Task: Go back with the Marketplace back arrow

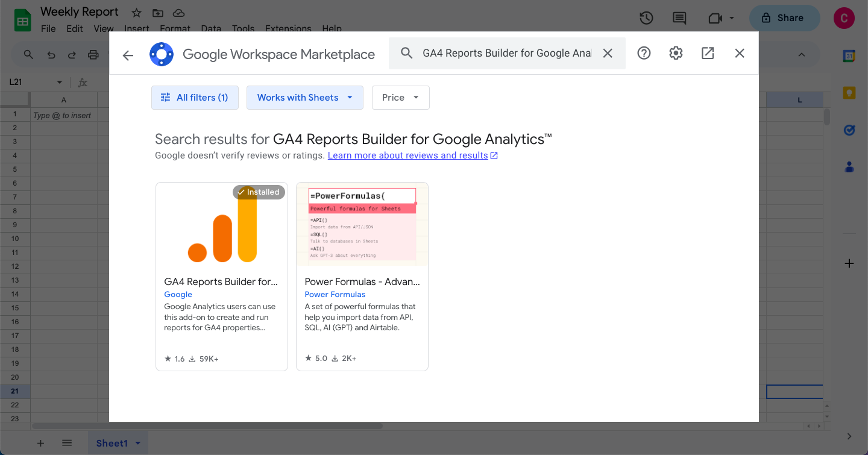Action: point(128,55)
